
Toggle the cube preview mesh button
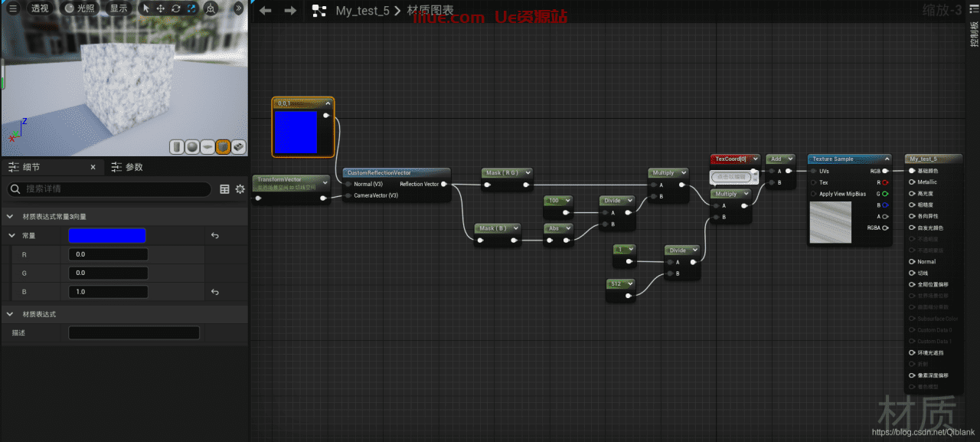click(x=223, y=146)
